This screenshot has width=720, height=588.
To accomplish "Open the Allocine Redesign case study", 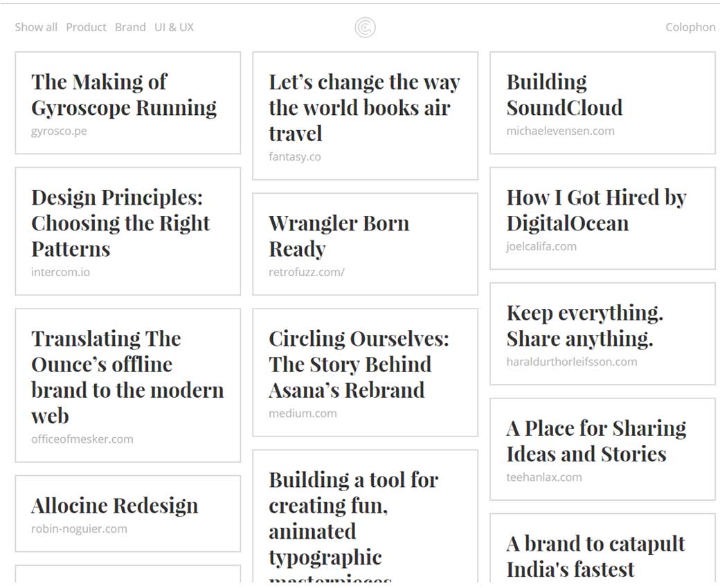I will coord(115,506).
